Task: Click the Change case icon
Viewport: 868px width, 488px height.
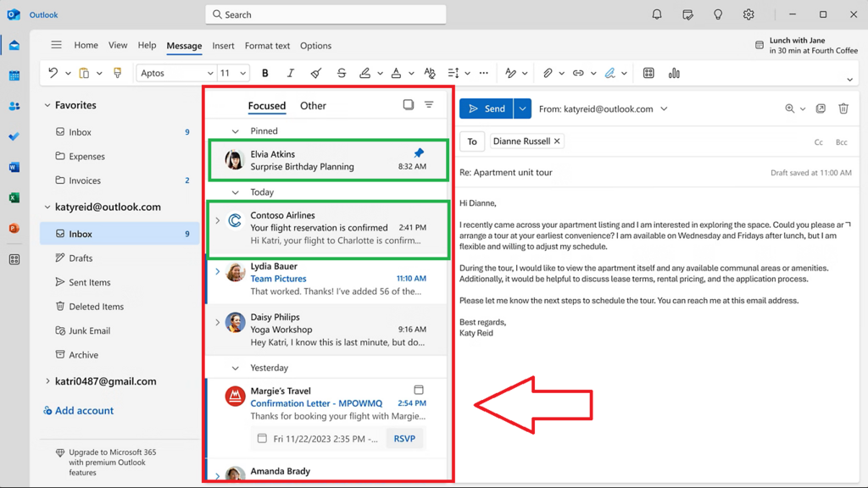Action: tap(430, 73)
